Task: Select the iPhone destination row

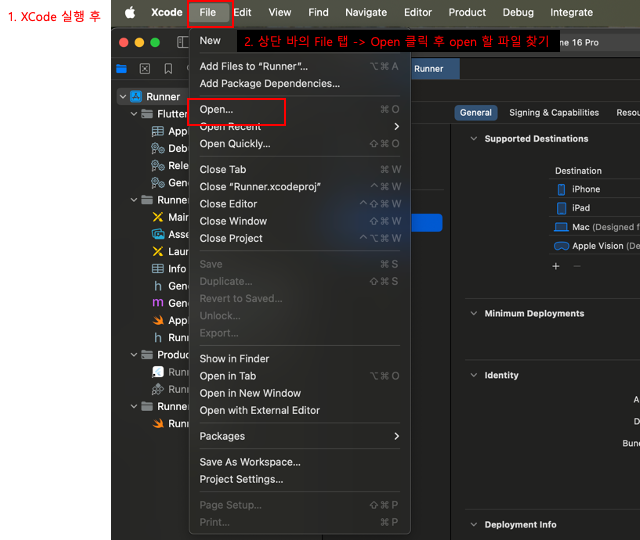Action: 594,189
